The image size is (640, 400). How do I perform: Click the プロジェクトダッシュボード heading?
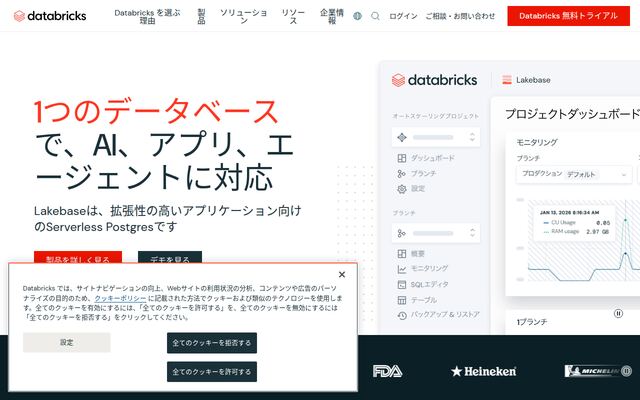[572, 114]
